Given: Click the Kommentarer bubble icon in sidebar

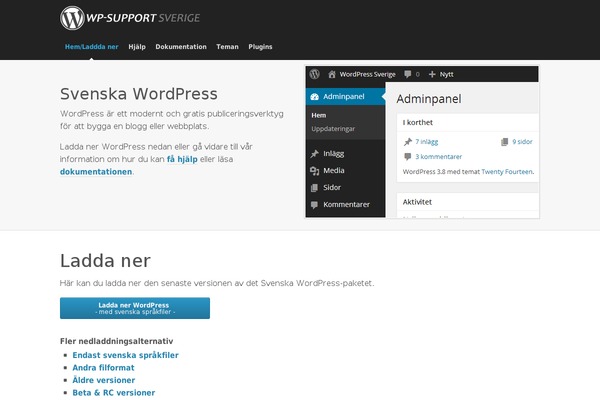Looking at the screenshot, I should (314, 205).
